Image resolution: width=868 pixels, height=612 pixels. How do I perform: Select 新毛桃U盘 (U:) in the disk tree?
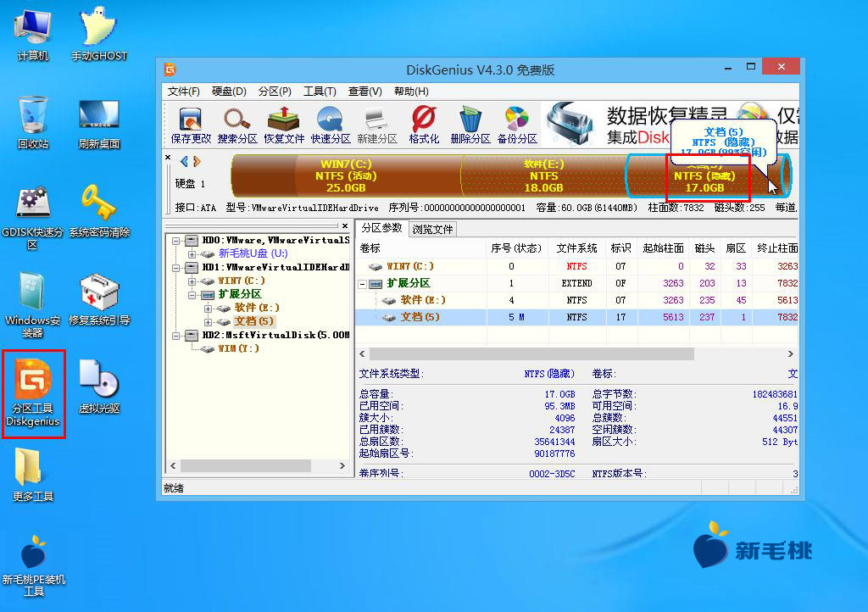pos(253,253)
